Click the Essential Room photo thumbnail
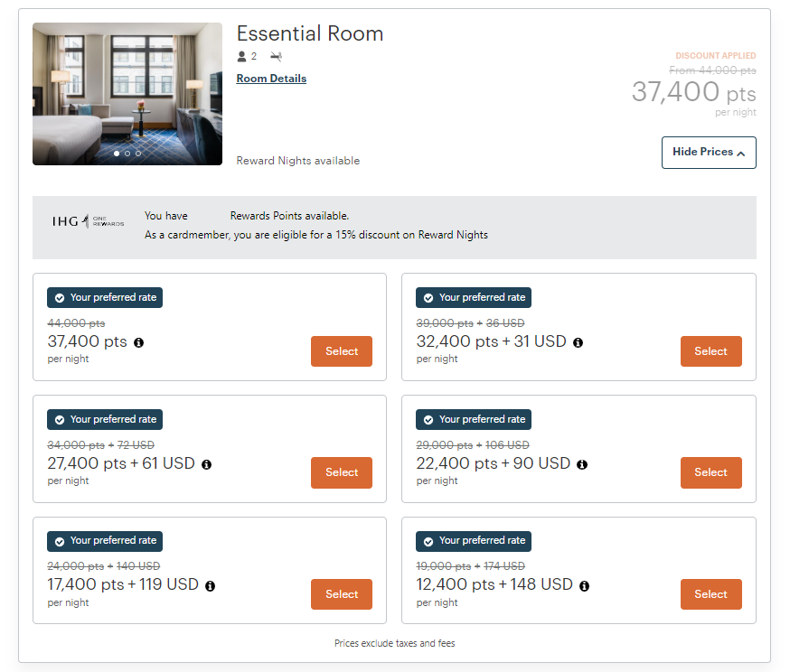 coord(127,94)
